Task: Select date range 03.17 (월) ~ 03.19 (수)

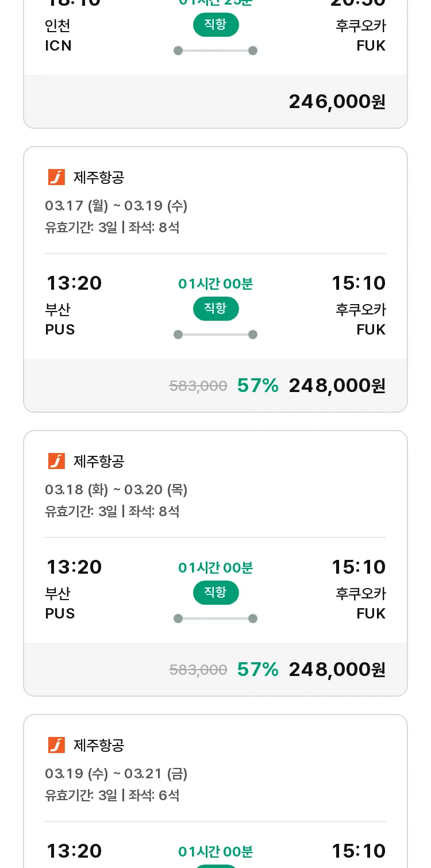Action: pyautogui.click(x=116, y=206)
